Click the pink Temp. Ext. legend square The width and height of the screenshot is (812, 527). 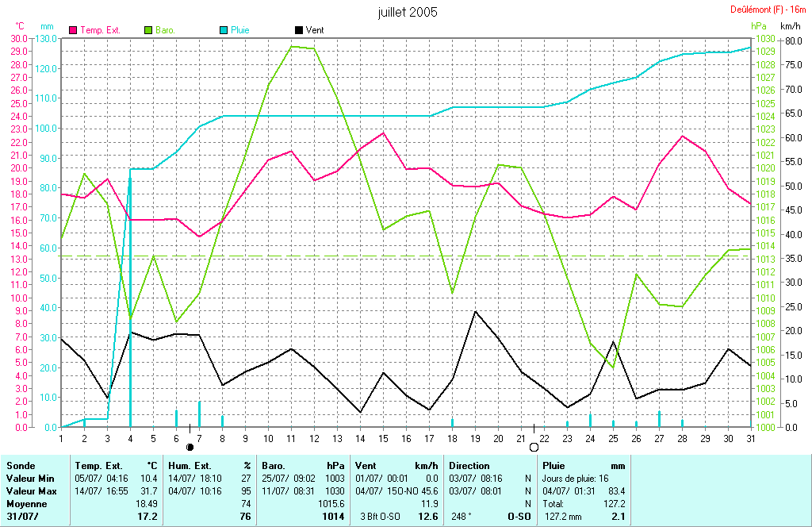click(x=74, y=30)
